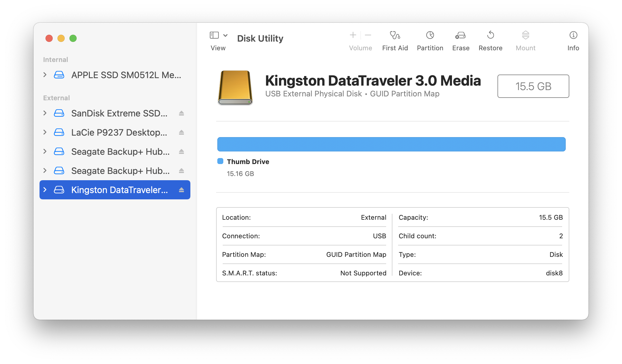Click the Thumb Drive partition label
Viewport: 622px width, 364px height.
point(248,162)
